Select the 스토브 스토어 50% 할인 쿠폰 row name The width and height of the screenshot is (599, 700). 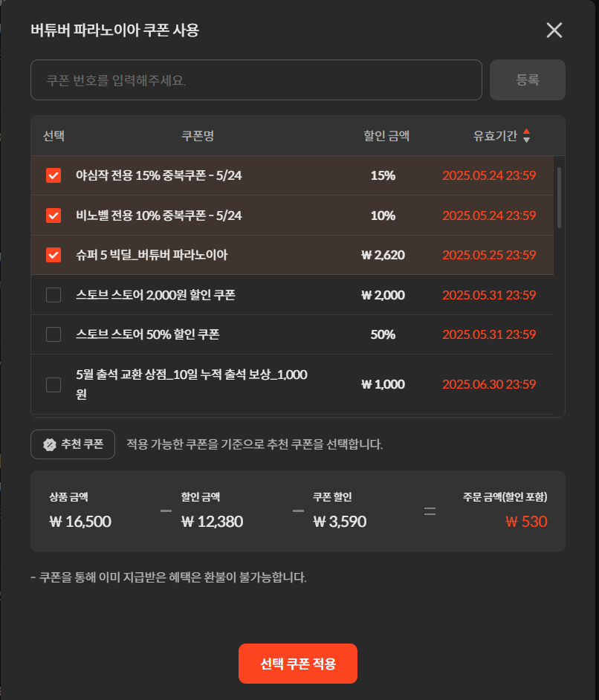(x=148, y=334)
